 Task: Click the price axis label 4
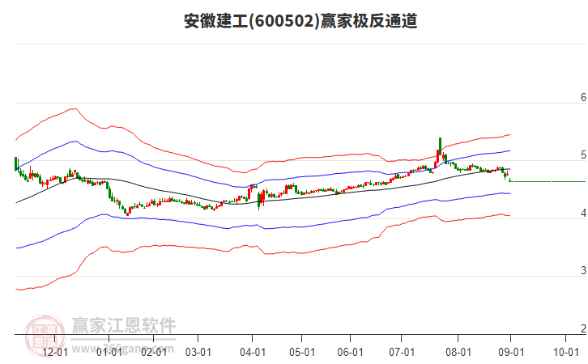point(583,213)
